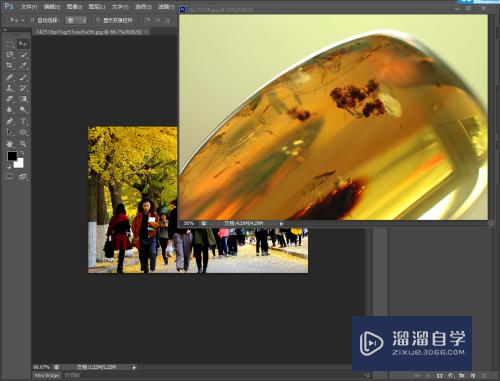Toggle the 自动选择 checkbox
The width and height of the screenshot is (500, 381).
coord(32,20)
